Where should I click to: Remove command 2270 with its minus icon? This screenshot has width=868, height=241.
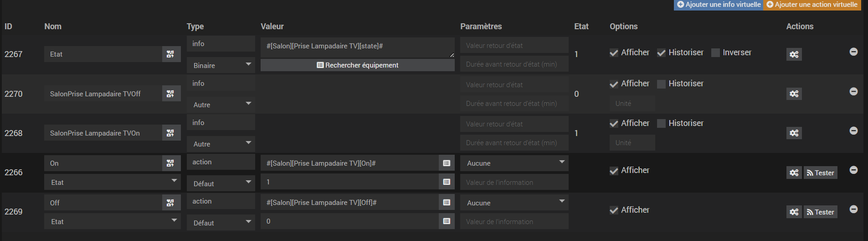tap(854, 91)
